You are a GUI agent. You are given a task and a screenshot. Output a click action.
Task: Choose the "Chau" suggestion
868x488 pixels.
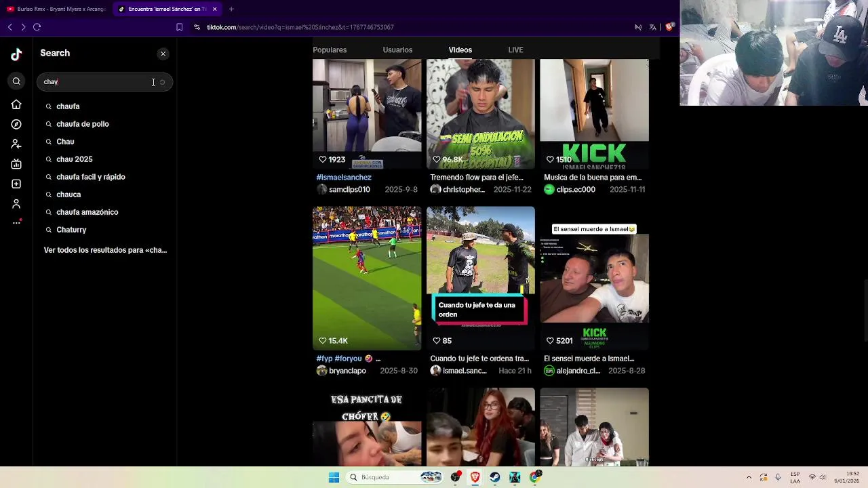point(65,142)
